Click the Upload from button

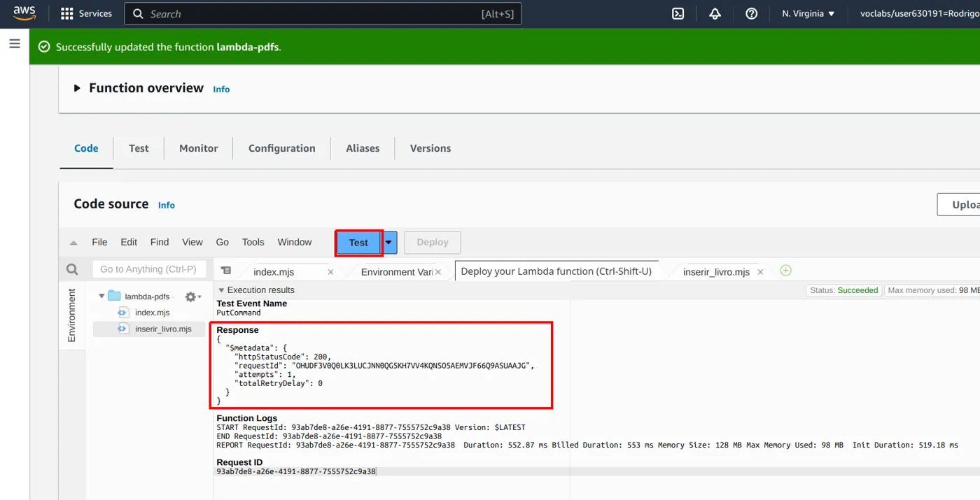[x=958, y=205]
